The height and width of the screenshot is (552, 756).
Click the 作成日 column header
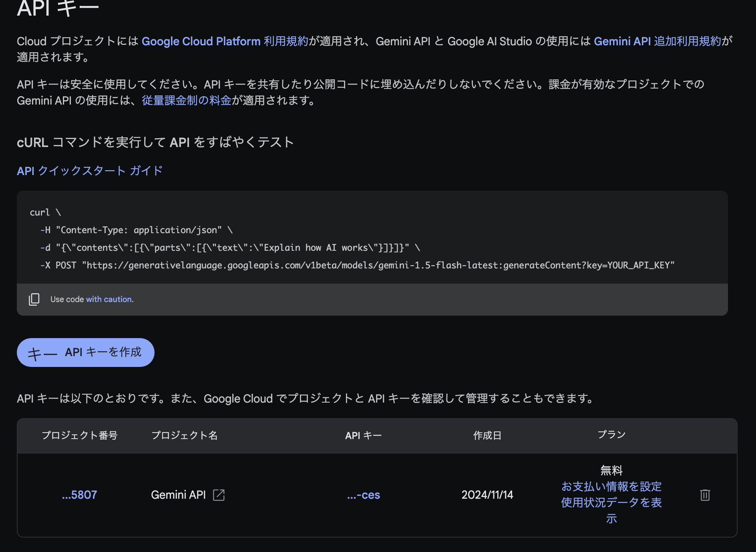pyautogui.click(x=487, y=436)
